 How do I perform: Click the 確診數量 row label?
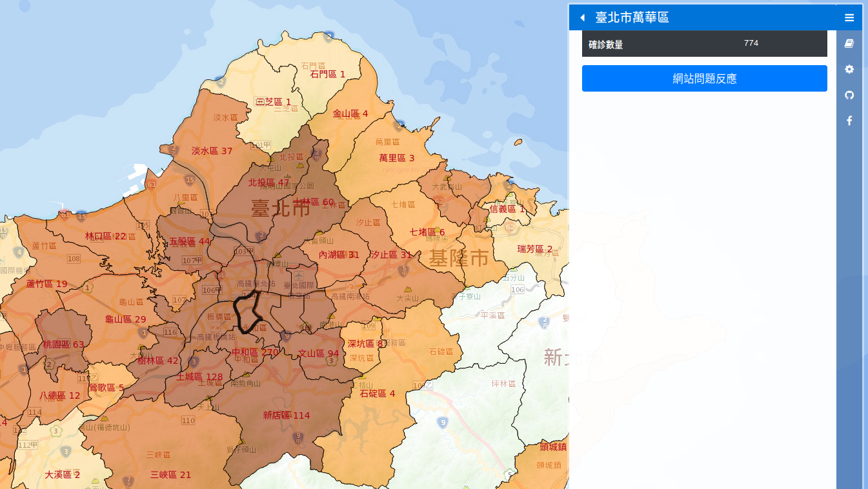point(606,45)
